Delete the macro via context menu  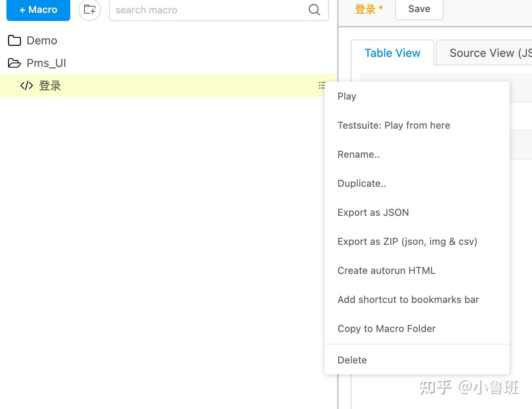coord(352,360)
